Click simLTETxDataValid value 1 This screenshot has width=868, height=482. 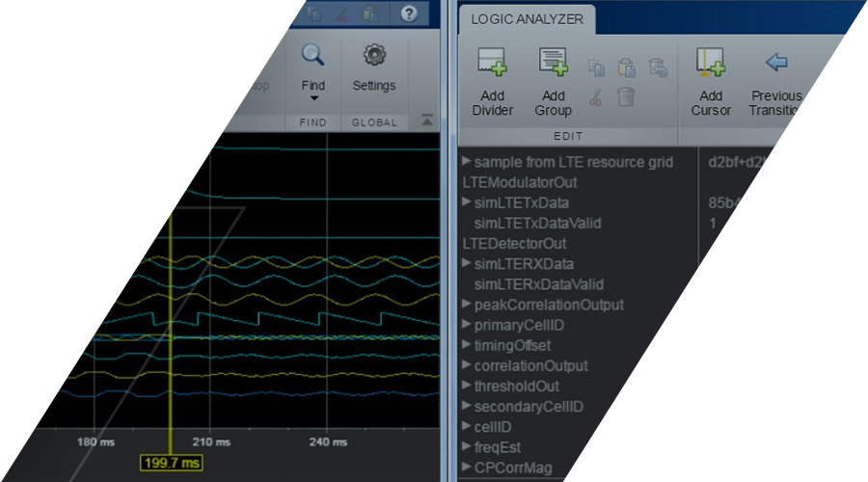[x=713, y=223]
